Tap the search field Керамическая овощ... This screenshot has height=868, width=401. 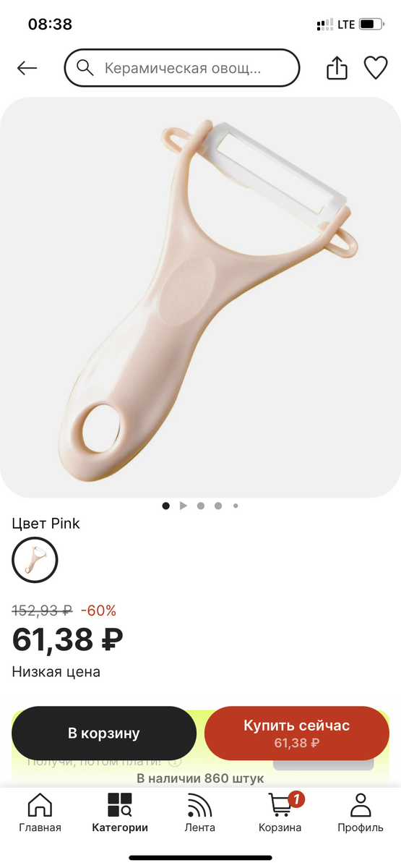pyautogui.click(x=182, y=68)
